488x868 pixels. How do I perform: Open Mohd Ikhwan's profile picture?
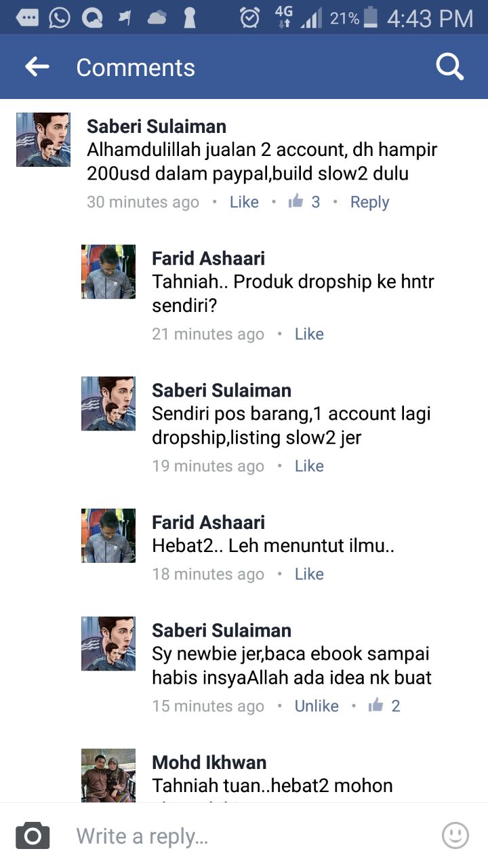click(x=108, y=775)
